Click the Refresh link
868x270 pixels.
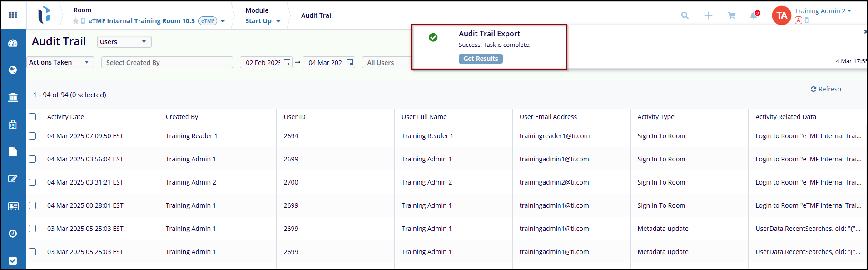point(825,89)
